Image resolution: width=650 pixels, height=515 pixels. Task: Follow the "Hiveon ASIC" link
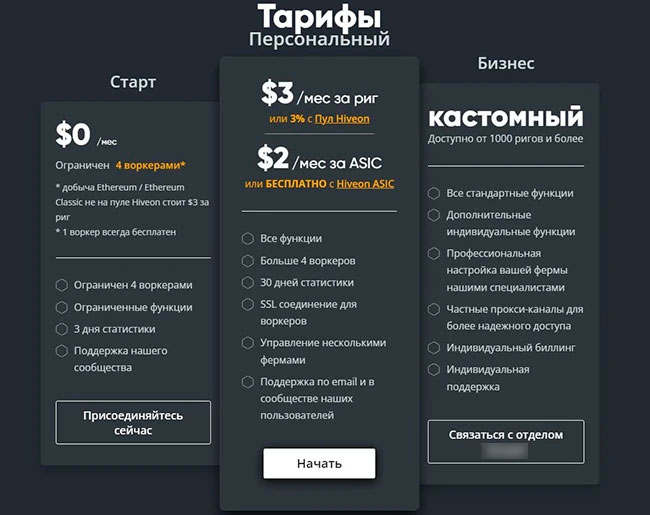(365, 184)
